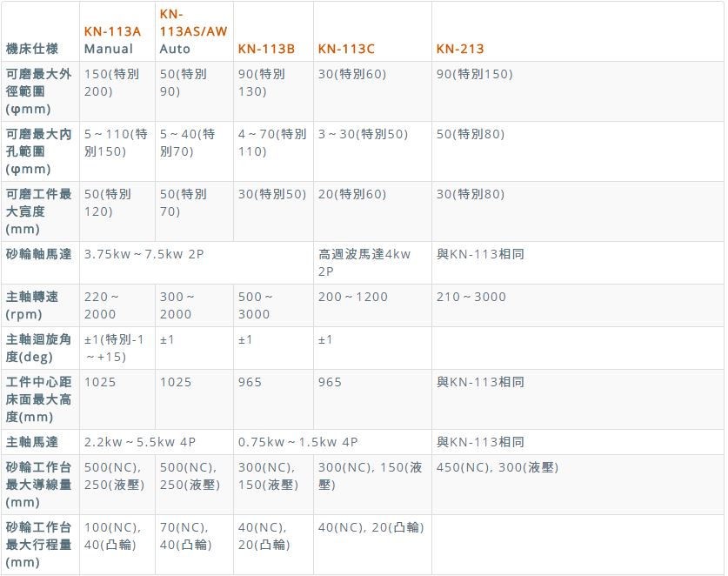Select the 可磨工件最大寬度(mm) row label
This screenshot has width=728, height=576.
(x=38, y=211)
